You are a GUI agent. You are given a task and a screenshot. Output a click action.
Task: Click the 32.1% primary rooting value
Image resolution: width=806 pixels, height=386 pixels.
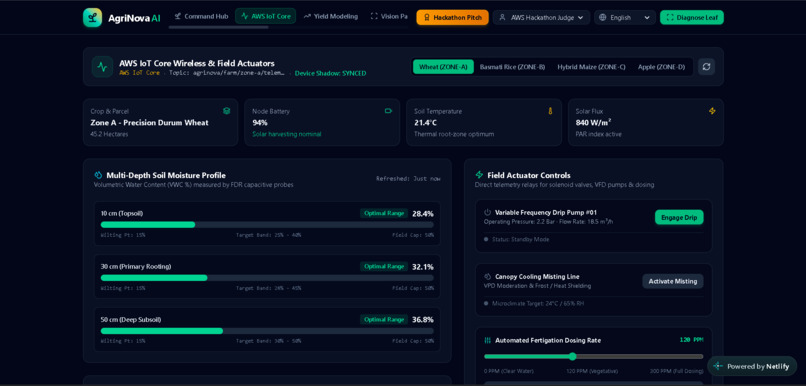pos(423,267)
